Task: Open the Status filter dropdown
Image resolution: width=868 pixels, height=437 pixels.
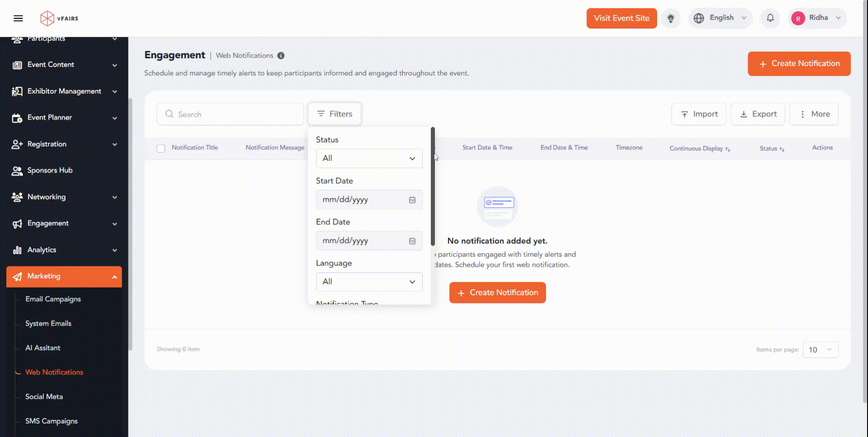Action: pyautogui.click(x=369, y=158)
